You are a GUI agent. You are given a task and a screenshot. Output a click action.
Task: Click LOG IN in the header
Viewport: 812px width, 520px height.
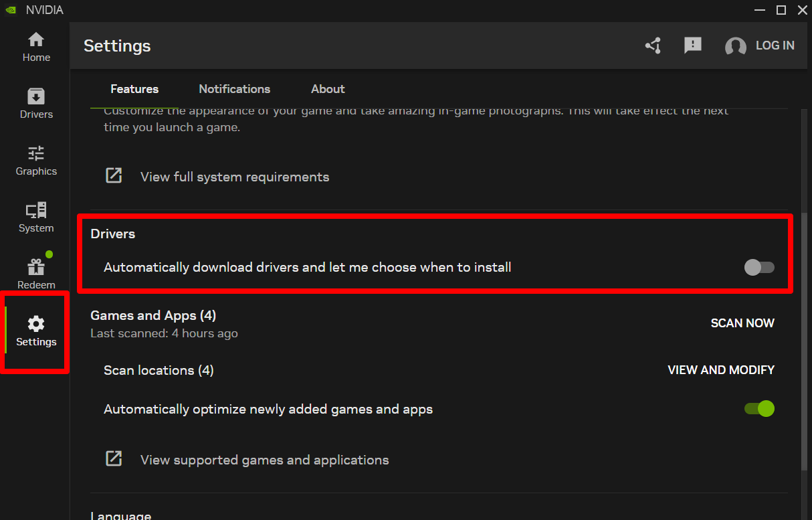pos(775,46)
